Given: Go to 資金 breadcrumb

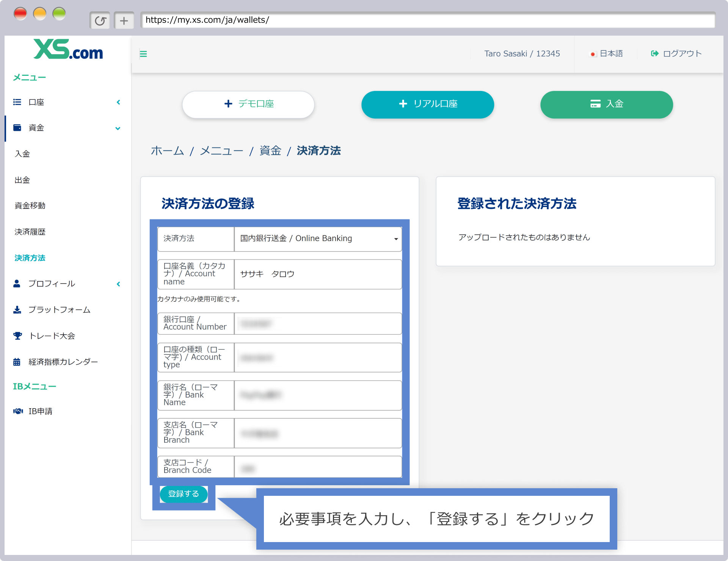Looking at the screenshot, I should [270, 151].
